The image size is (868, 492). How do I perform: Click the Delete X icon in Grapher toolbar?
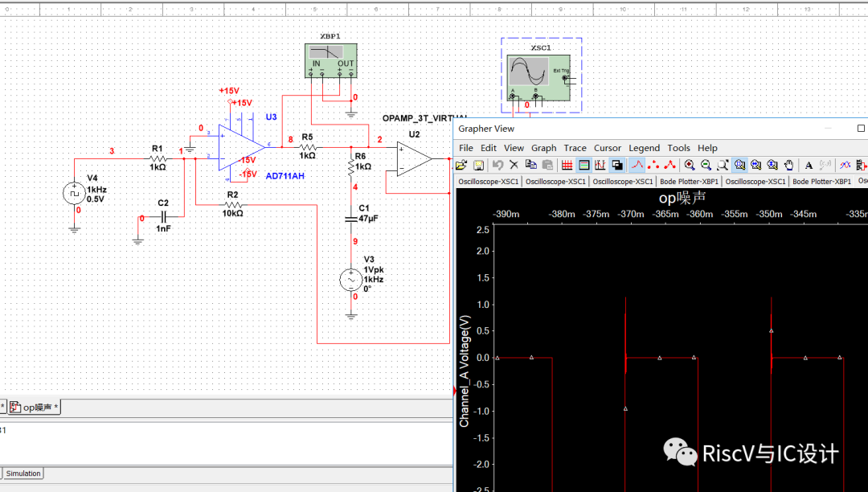pyautogui.click(x=514, y=165)
